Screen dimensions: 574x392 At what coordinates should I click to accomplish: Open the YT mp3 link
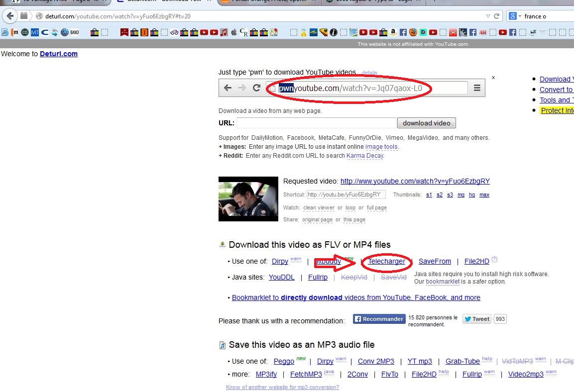click(420, 361)
